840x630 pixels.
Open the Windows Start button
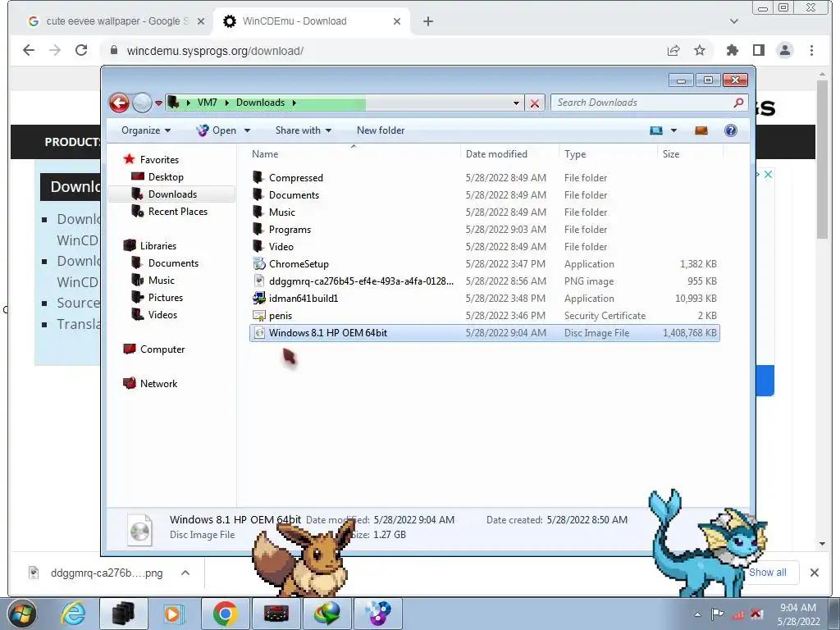21,614
